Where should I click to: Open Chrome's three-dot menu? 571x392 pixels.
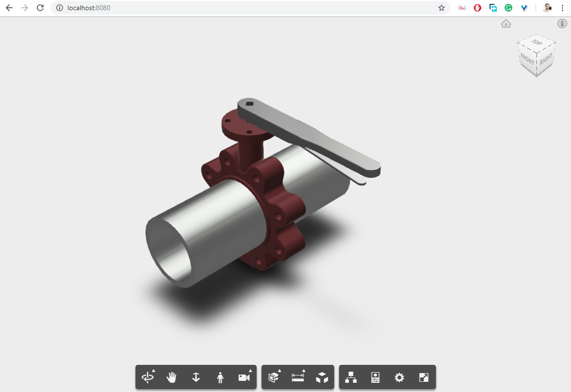pyautogui.click(x=563, y=8)
